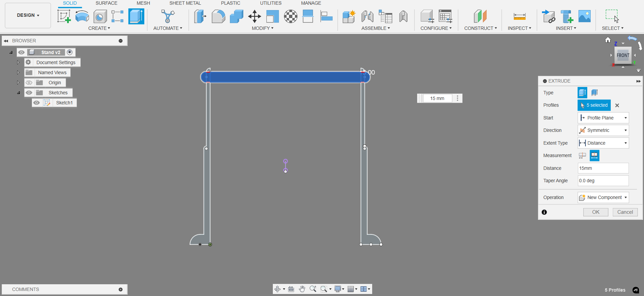Choose whole length measurement option
This screenshot has height=296, width=644.
click(x=594, y=155)
